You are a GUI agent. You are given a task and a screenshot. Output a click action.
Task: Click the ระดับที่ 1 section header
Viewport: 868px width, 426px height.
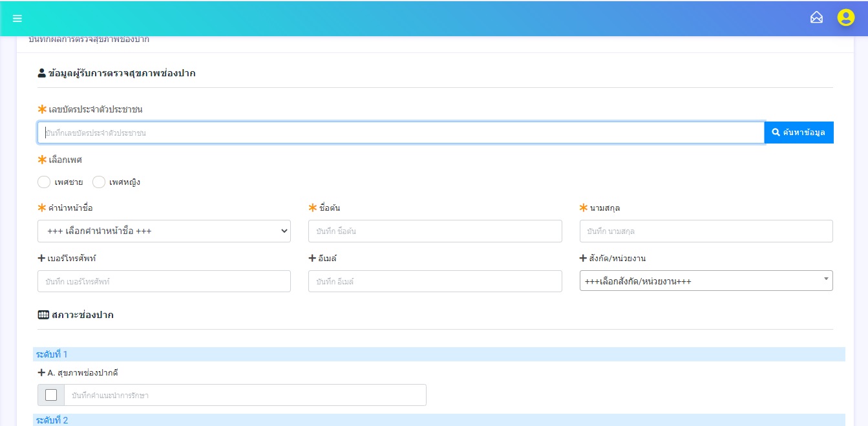point(439,354)
